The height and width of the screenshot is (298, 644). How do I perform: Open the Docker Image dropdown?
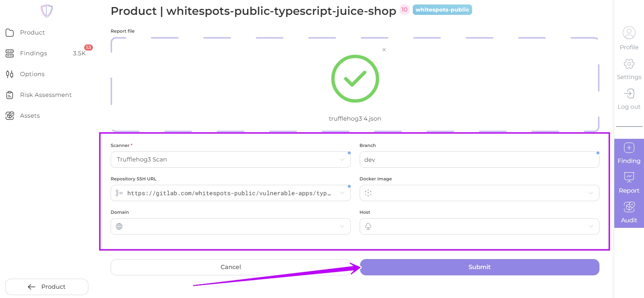click(591, 193)
